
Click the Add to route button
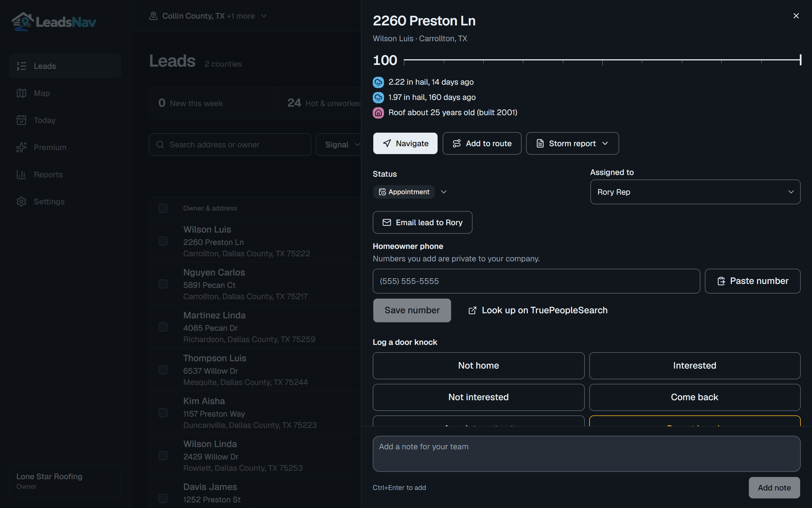click(482, 143)
